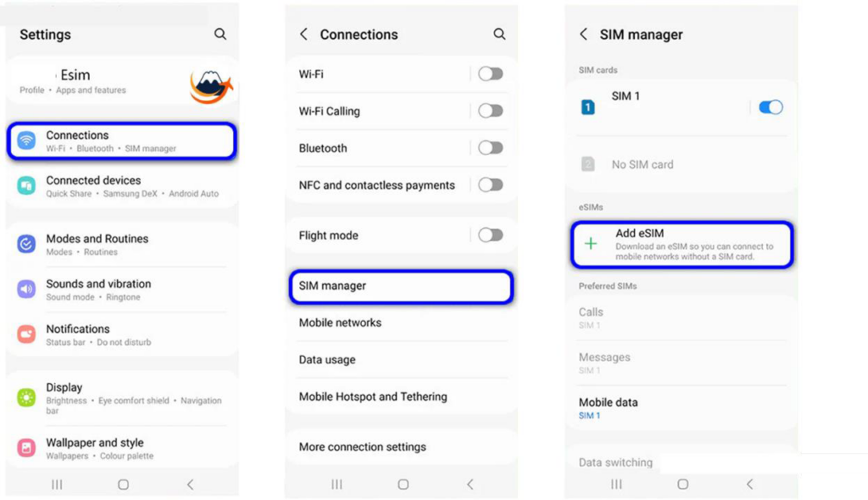This screenshot has height=500, width=868.
Task: Go back from the SIM manager screen
Action: 583,35
